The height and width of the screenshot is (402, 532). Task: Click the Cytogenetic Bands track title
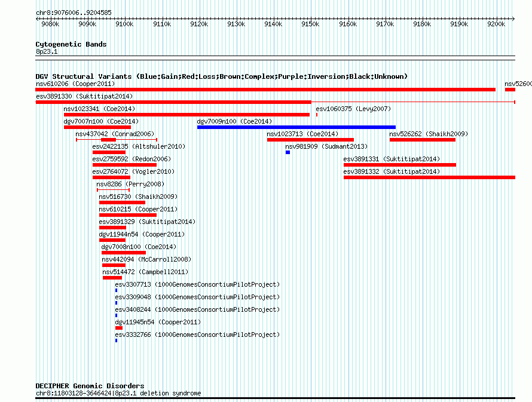click(71, 44)
